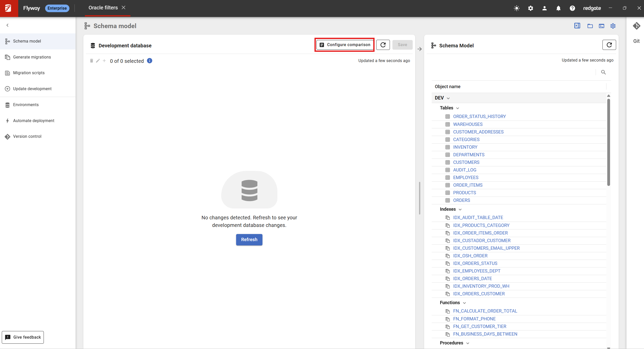Screen dimensions: 644x349
Task: Switch to Oracle filters tab
Action: (103, 8)
